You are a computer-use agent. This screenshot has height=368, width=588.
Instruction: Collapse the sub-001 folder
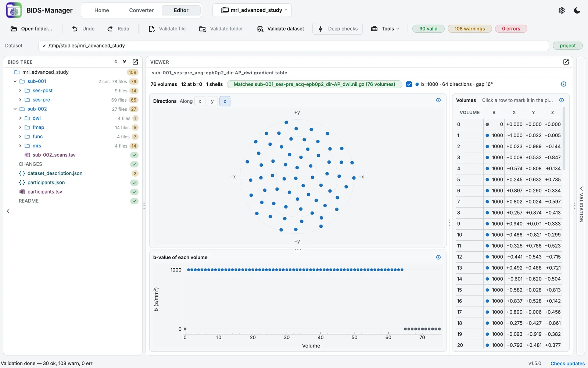click(15, 81)
